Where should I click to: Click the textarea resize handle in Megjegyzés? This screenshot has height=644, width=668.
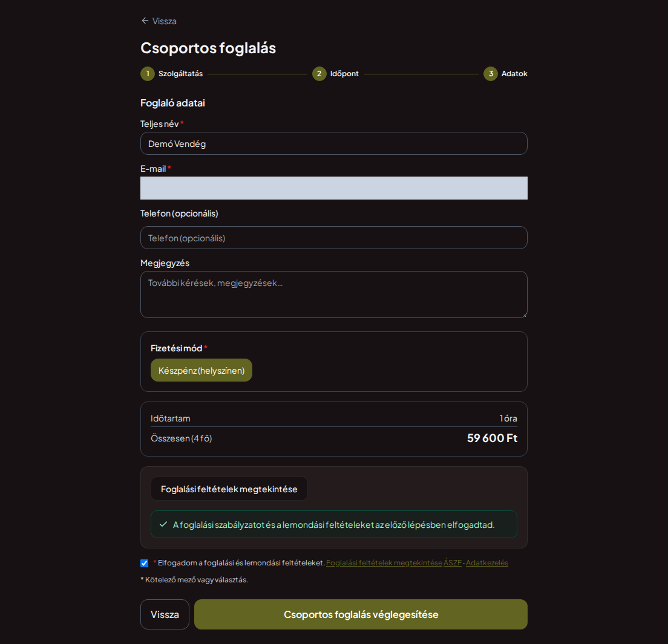(525, 314)
